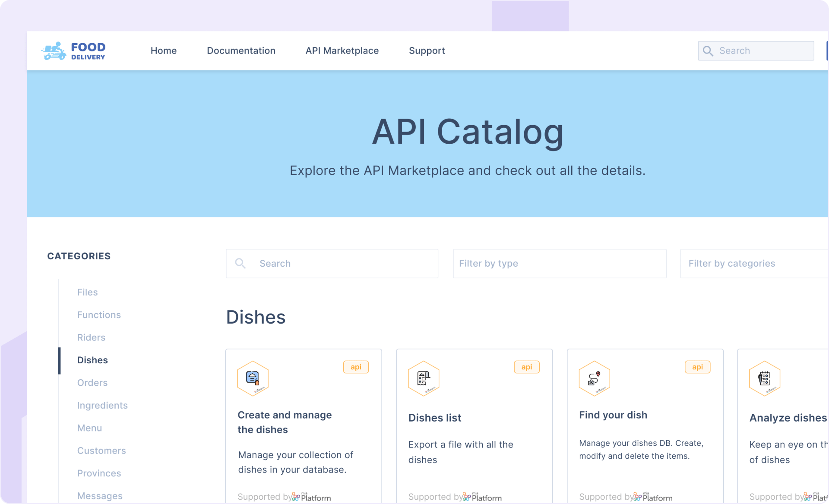This screenshot has height=504, width=829.
Task: Click the location-pin hexagon icon on Find your dish card
Action: pos(594,378)
